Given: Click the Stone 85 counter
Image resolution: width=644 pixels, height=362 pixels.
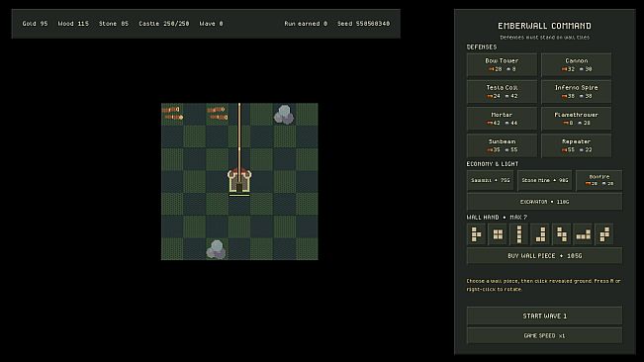Looking at the screenshot, I should [114, 24].
